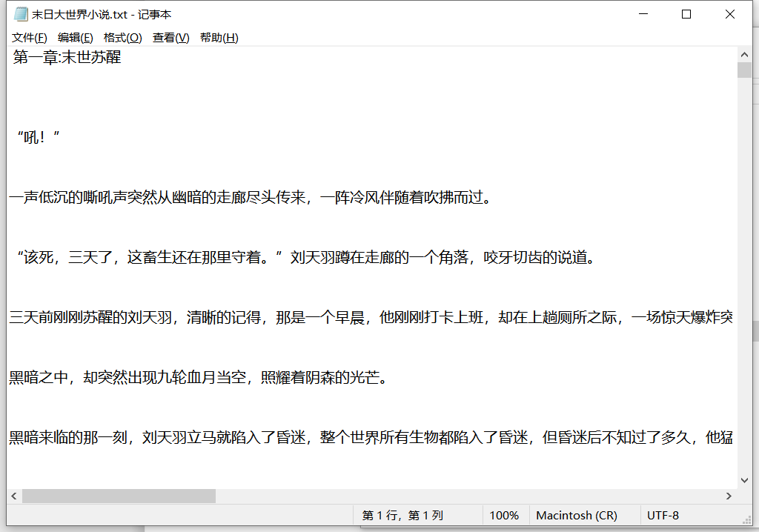The image size is (759, 532).
Task: Click the 100% zoom status entry
Action: pyautogui.click(x=504, y=515)
